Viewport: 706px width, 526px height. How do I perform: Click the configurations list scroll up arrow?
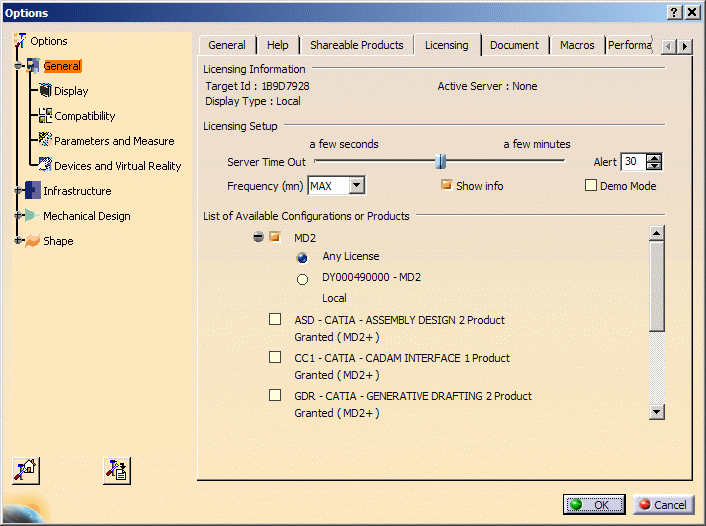click(x=656, y=233)
